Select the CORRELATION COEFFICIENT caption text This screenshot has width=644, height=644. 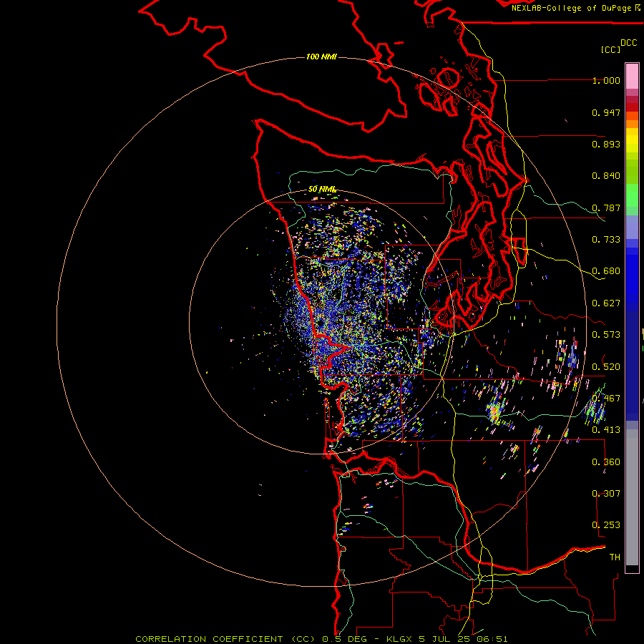coord(209,639)
